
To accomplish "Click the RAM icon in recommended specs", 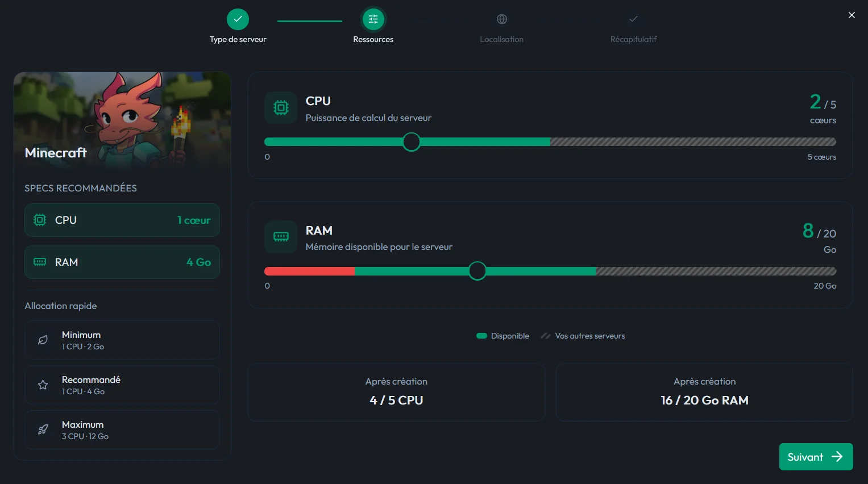I will tap(40, 262).
